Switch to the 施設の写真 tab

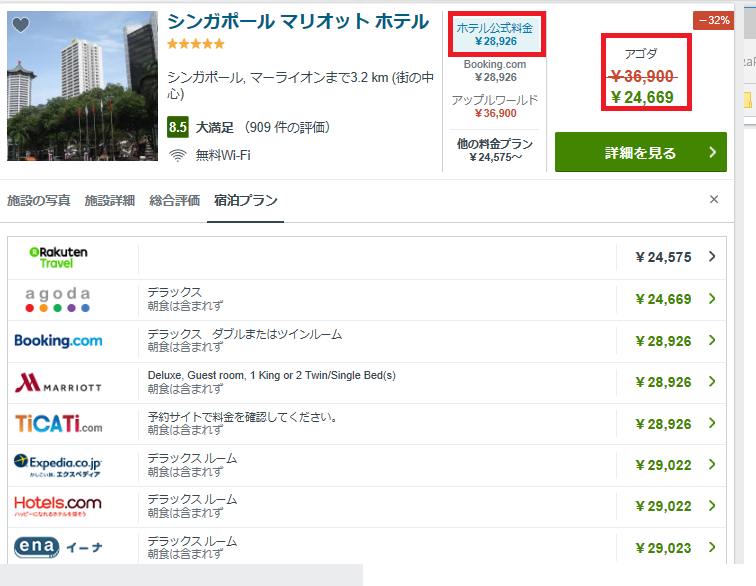click(39, 200)
